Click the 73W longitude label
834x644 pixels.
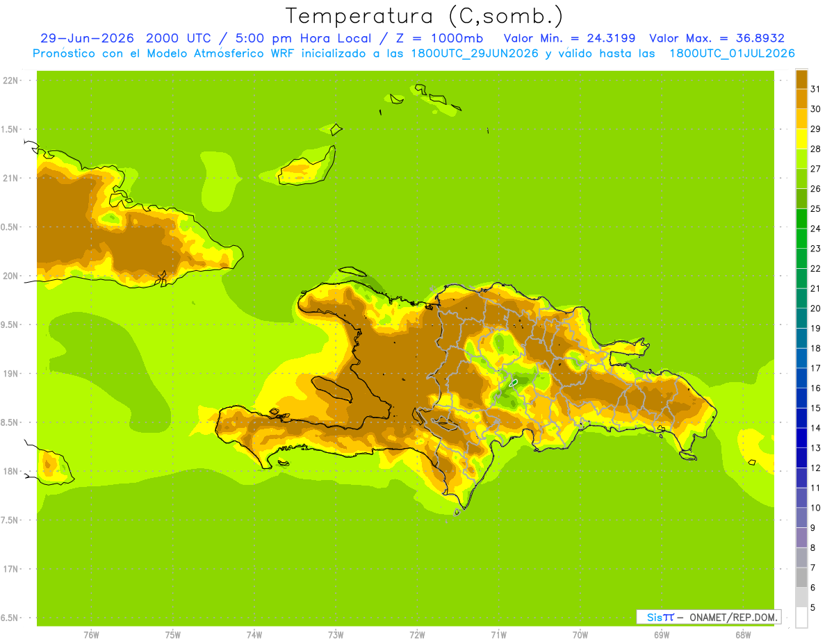[336, 634]
